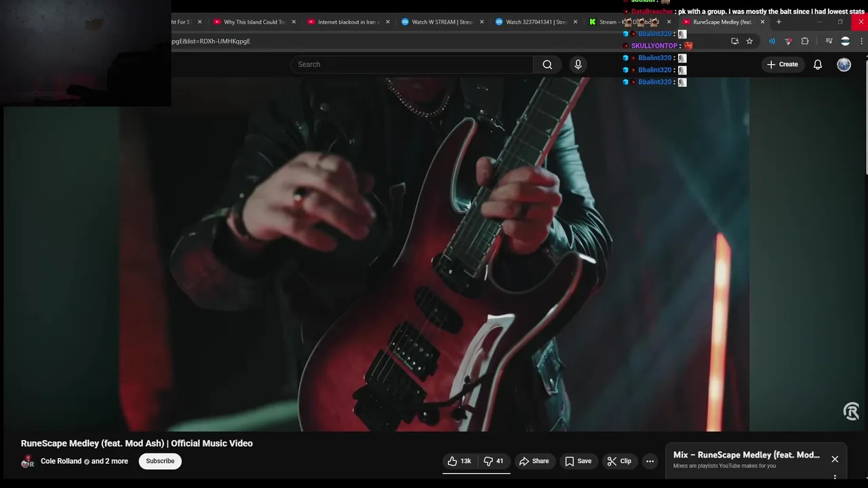Focus the YouTube Search field

pos(412,64)
